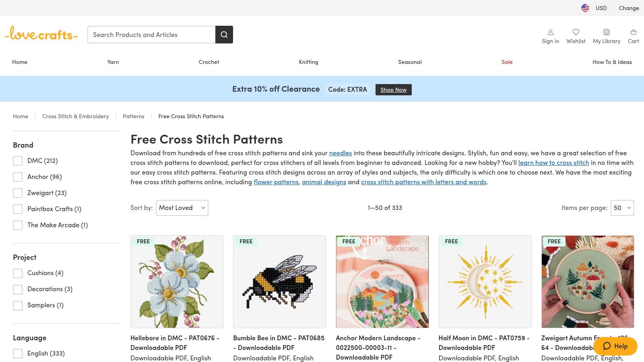The height and width of the screenshot is (362, 644).
Task: Click the Shop Now clearance button
Action: pos(393,89)
